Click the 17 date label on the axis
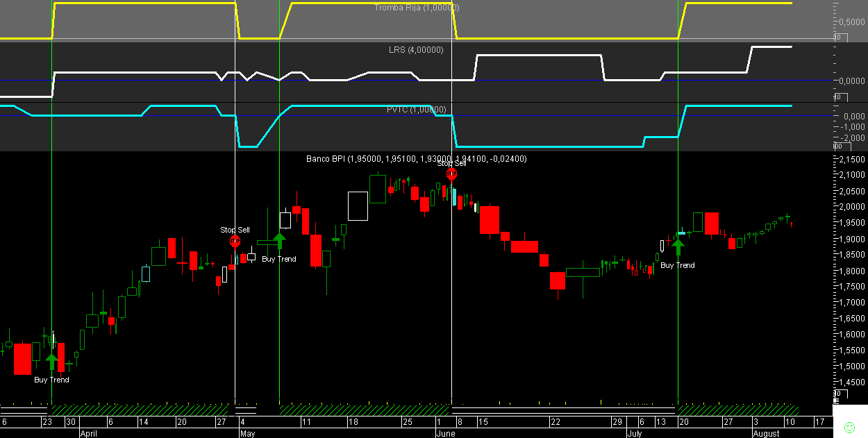The width and height of the screenshot is (868, 438). (819, 422)
